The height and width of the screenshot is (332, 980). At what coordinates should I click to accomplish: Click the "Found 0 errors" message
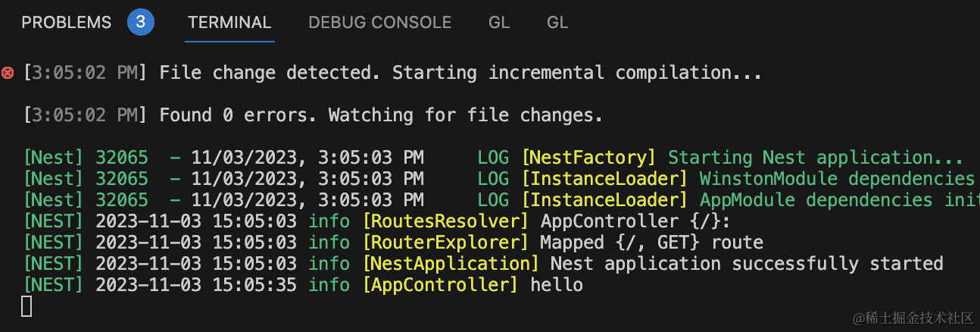[381, 115]
